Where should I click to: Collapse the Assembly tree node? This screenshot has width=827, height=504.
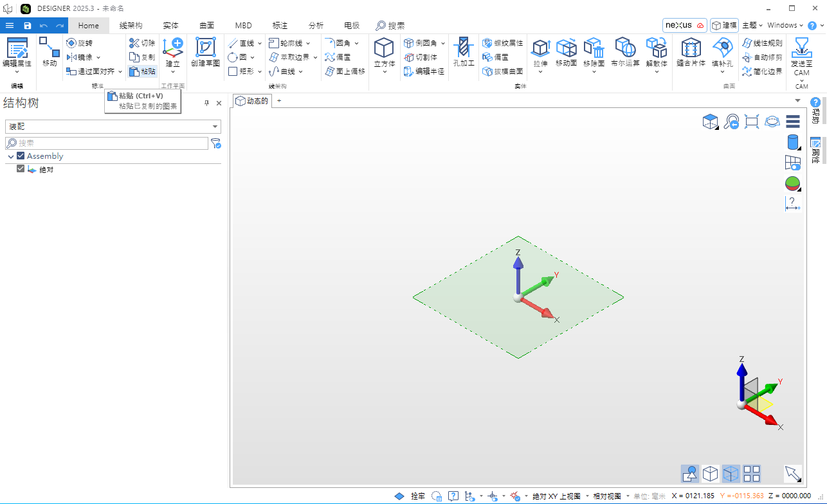pyautogui.click(x=11, y=157)
